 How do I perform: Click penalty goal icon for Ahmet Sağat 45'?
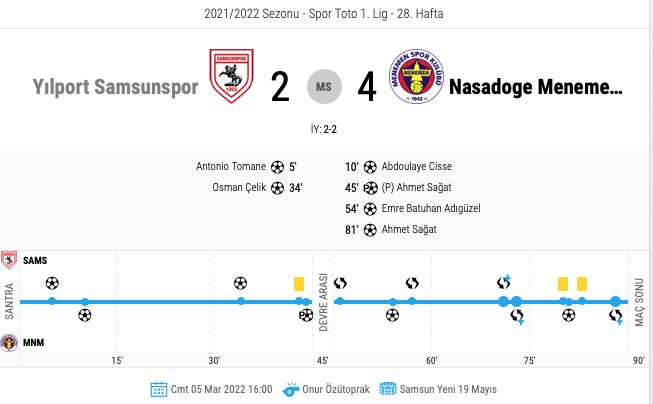pos(370,188)
